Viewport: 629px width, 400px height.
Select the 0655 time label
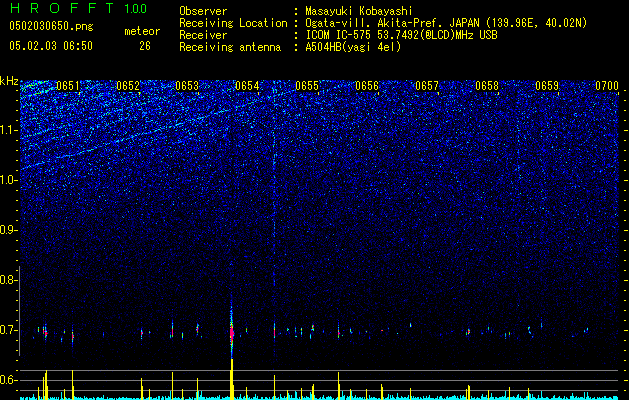[x=307, y=86]
